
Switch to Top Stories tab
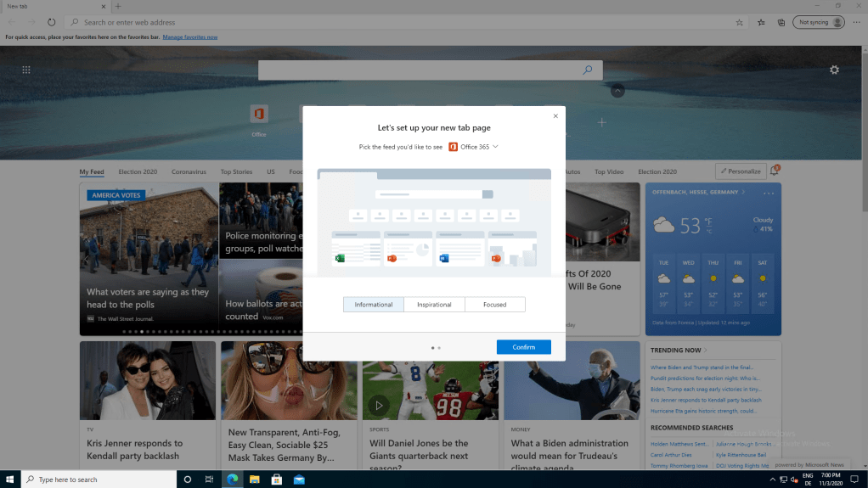click(x=236, y=171)
